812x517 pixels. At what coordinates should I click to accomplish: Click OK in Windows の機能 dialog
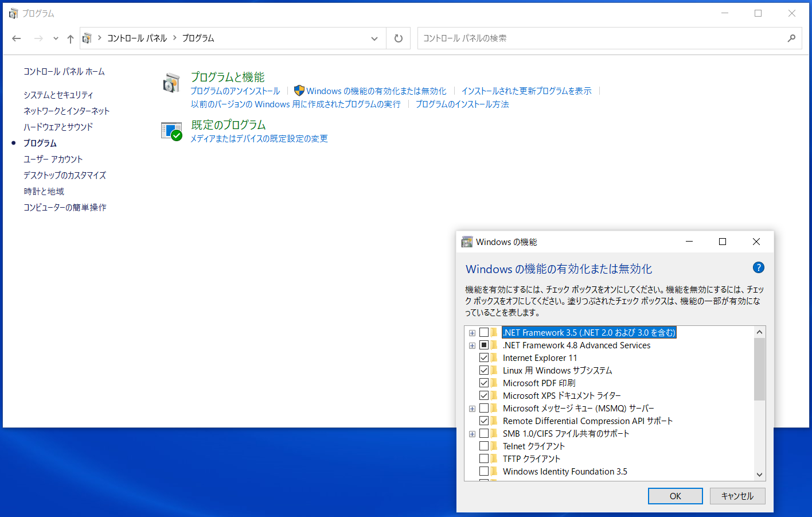[x=676, y=496]
